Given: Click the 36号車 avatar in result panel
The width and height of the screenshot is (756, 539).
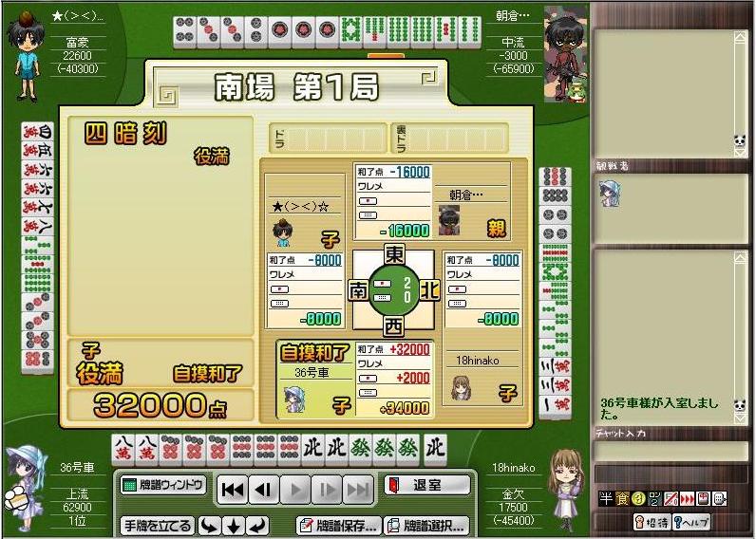Looking at the screenshot, I should pyautogui.click(x=294, y=399).
